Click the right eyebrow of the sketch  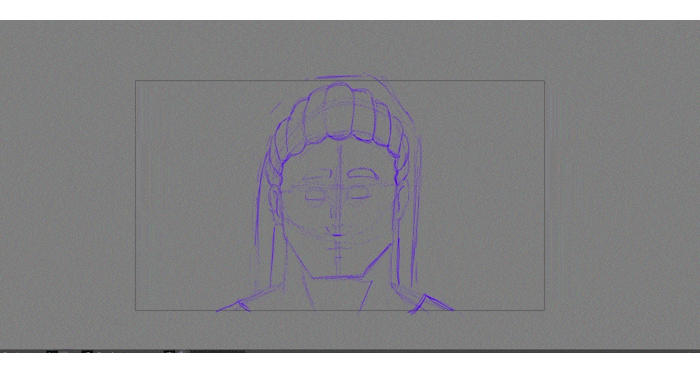(363, 174)
